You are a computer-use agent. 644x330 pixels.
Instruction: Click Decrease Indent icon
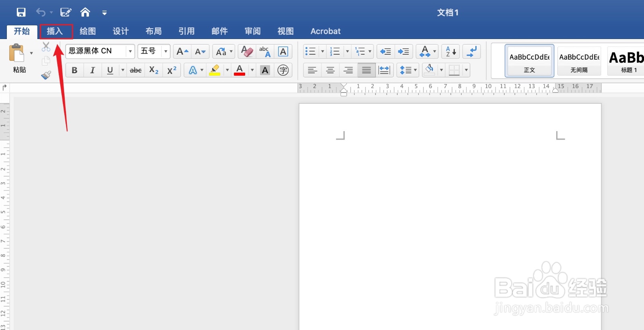[386, 51]
